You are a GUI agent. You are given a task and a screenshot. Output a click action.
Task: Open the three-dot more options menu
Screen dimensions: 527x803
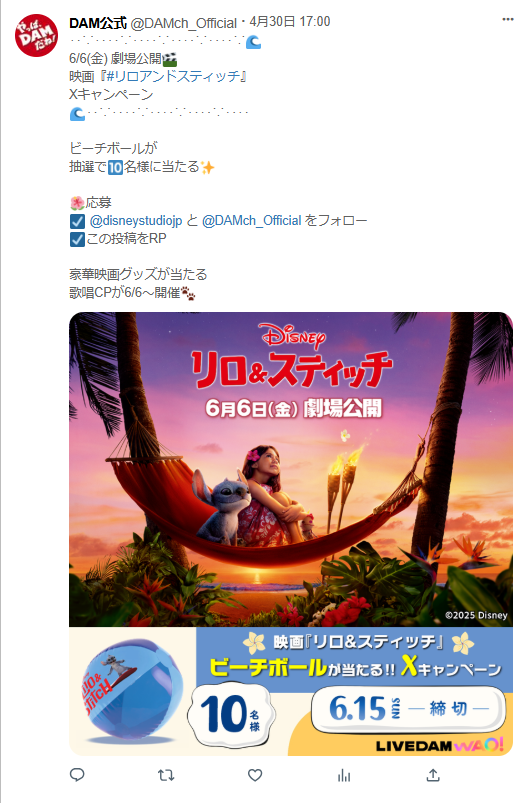point(508,19)
